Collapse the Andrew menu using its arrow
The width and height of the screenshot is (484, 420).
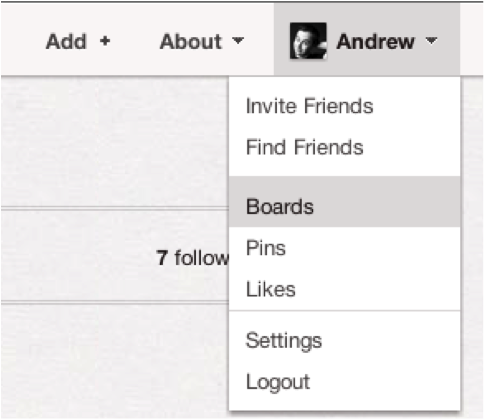point(431,41)
